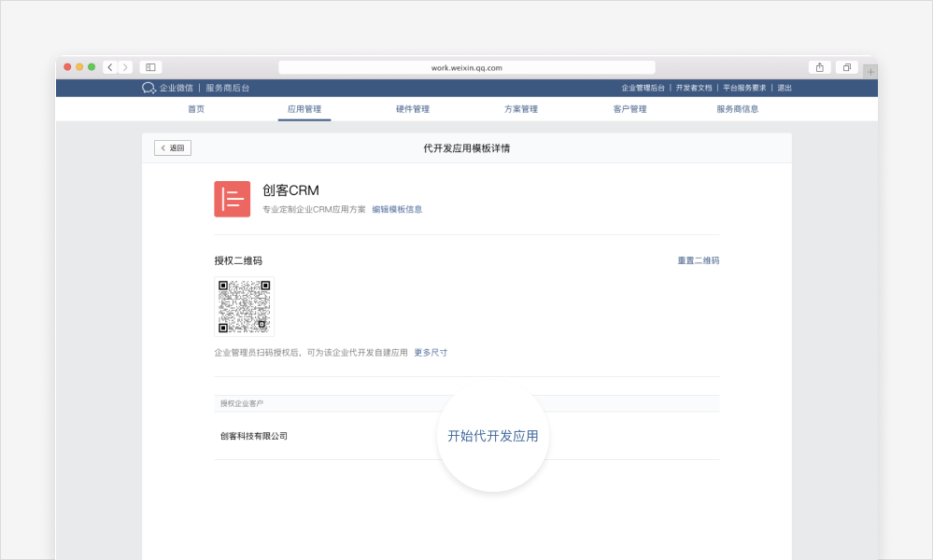Image resolution: width=933 pixels, height=560 pixels.
Task: Toggle the Safari sidebar icon
Action: tap(150, 67)
